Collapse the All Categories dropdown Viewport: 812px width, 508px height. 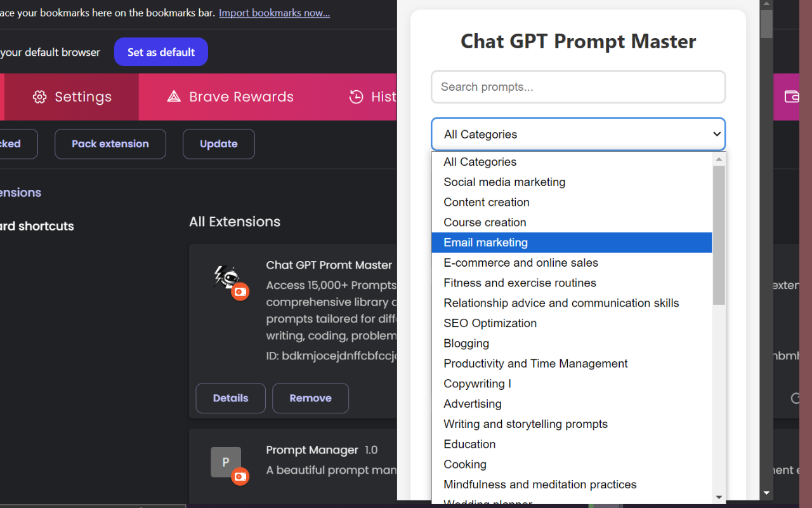click(x=578, y=134)
